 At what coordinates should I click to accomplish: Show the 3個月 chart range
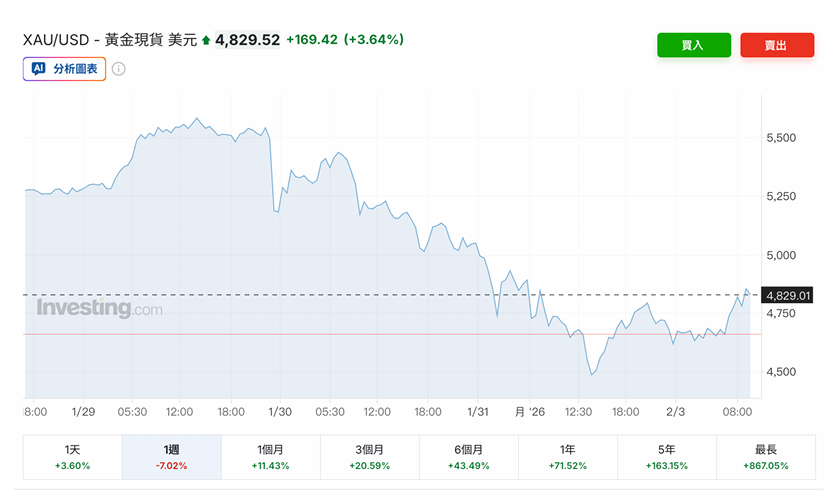click(369, 457)
